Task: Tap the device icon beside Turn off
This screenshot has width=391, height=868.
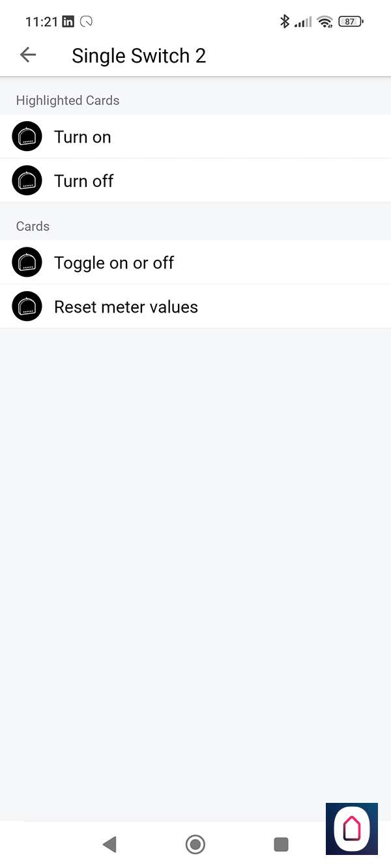Action: 27,180
